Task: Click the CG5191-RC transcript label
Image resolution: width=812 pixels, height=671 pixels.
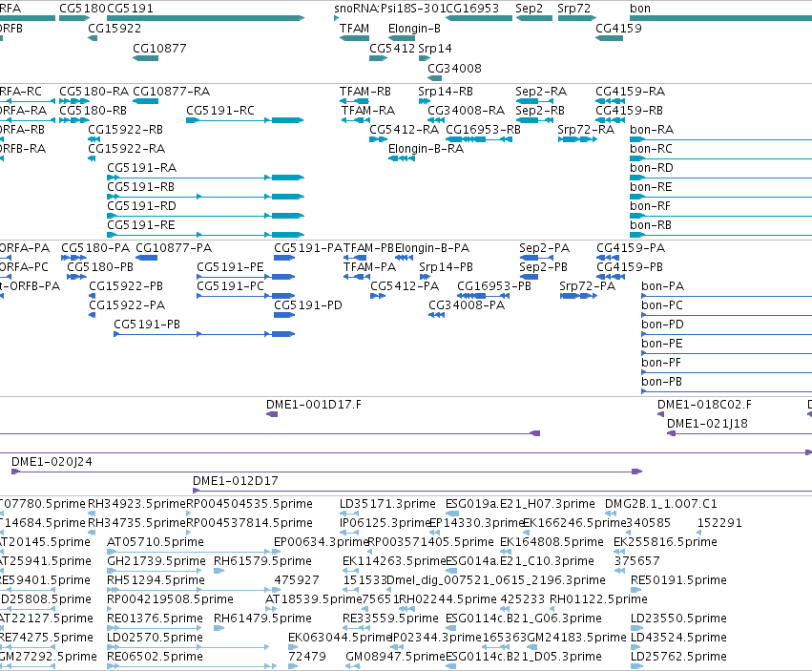Action: (220, 111)
